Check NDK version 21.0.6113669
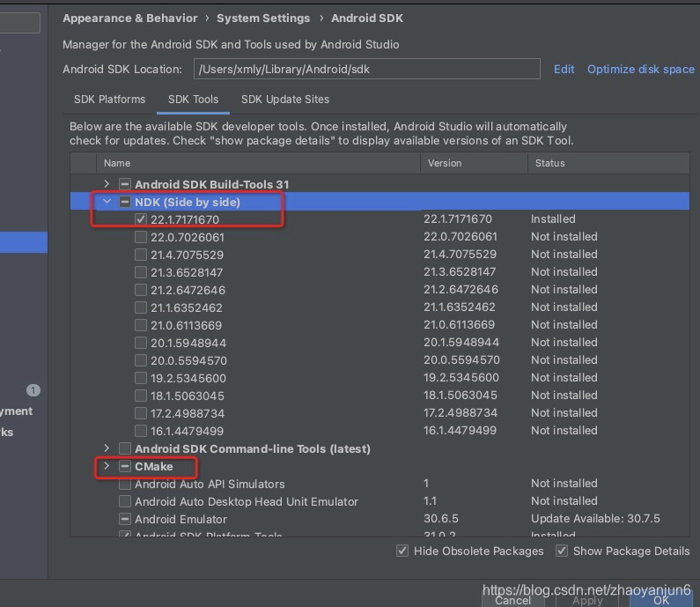The height and width of the screenshot is (607, 700). (141, 325)
